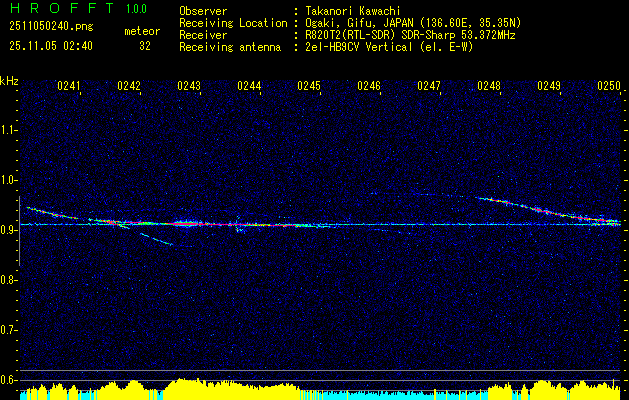Click the 0.6 kHz axis label
Viewport: 629px width, 400px height.
(x=8, y=380)
